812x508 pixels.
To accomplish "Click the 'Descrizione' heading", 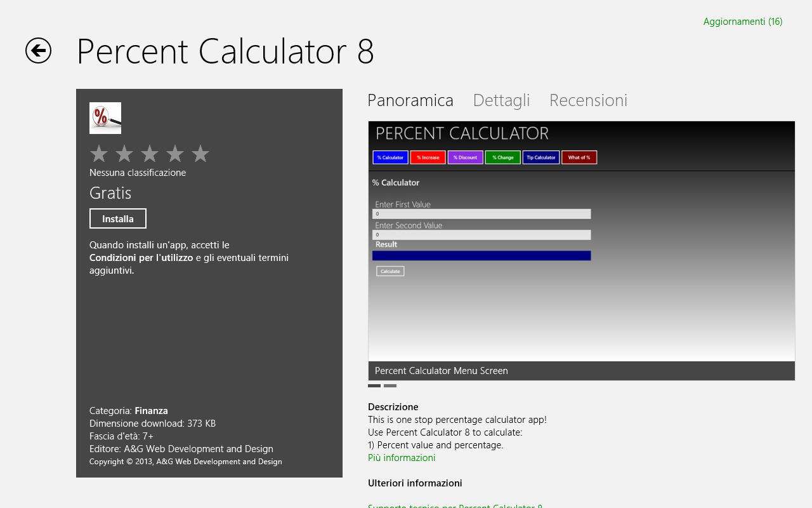I will tap(393, 407).
